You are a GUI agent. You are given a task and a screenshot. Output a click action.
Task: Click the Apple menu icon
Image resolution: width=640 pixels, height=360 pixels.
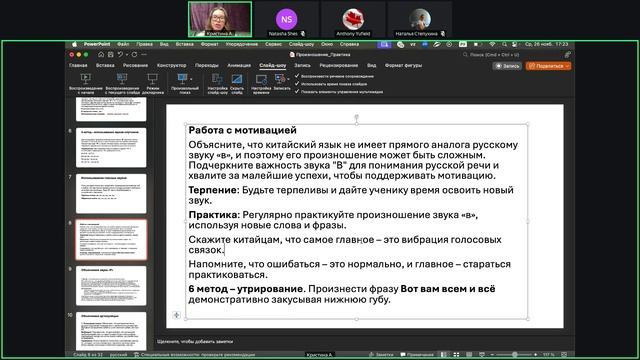(74, 44)
